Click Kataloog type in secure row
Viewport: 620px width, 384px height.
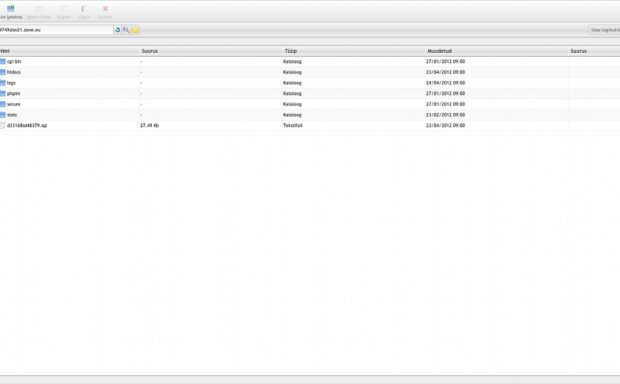coord(292,104)
